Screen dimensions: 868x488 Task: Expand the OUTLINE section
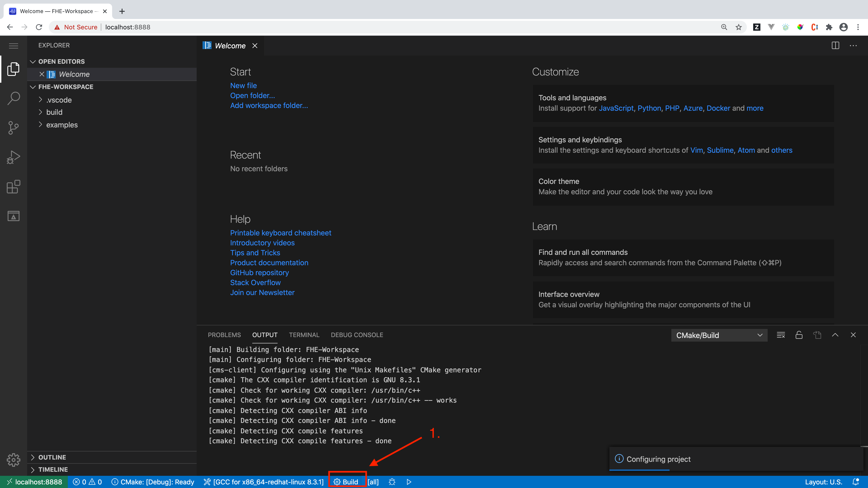coord(52,457)
